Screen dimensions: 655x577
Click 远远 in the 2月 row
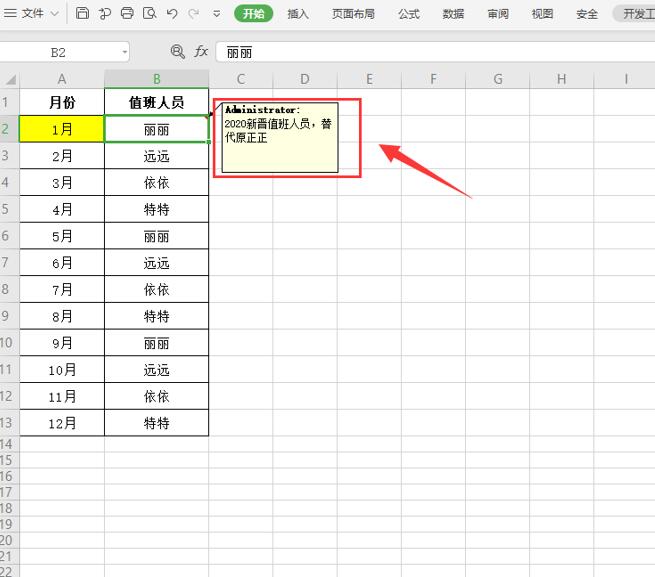(157, 156)
